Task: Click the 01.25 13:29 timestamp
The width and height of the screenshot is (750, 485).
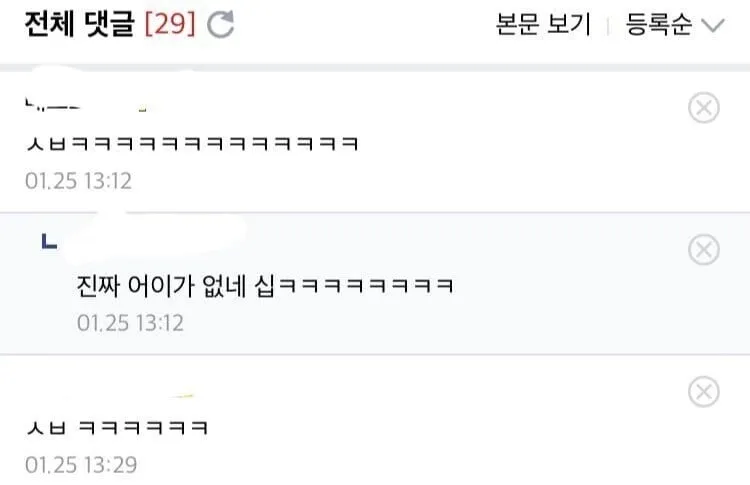Action: [81, 465]
